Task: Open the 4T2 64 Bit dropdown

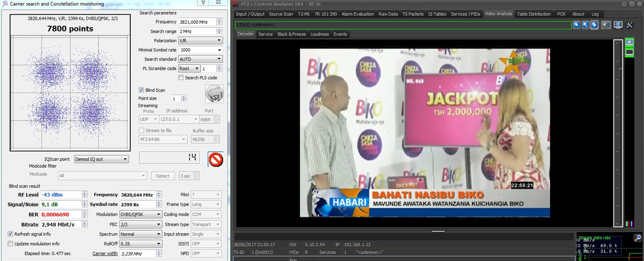Action: coord(164,139)
